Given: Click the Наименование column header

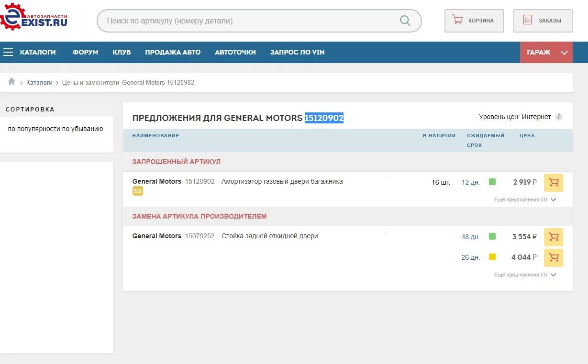Looking at the screenshot, I should click(155, 135).
